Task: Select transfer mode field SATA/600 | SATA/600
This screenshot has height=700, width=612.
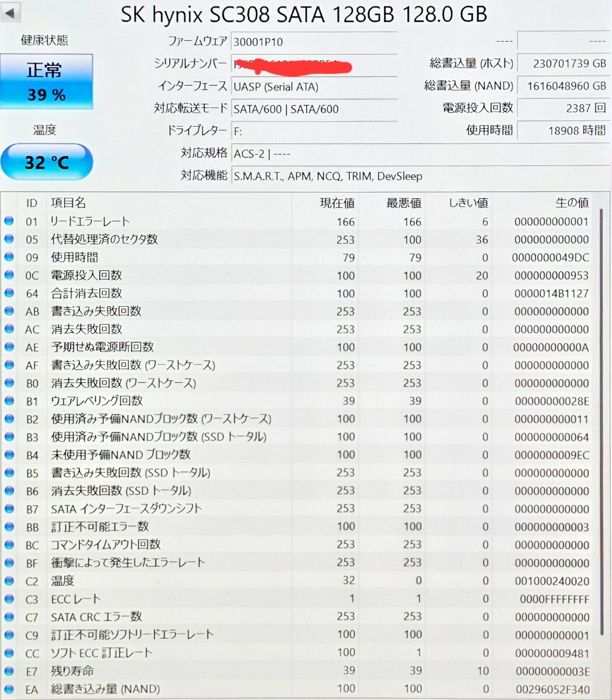Action: point(314,108)
